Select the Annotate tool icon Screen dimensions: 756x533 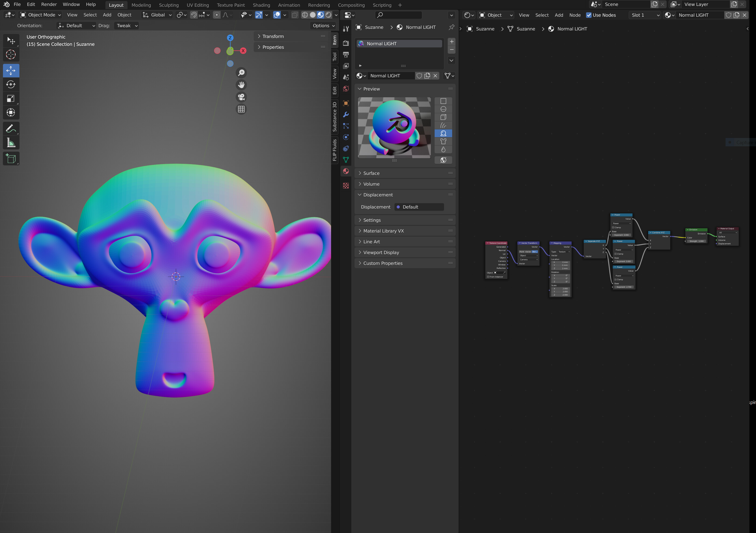coord(11,128)
